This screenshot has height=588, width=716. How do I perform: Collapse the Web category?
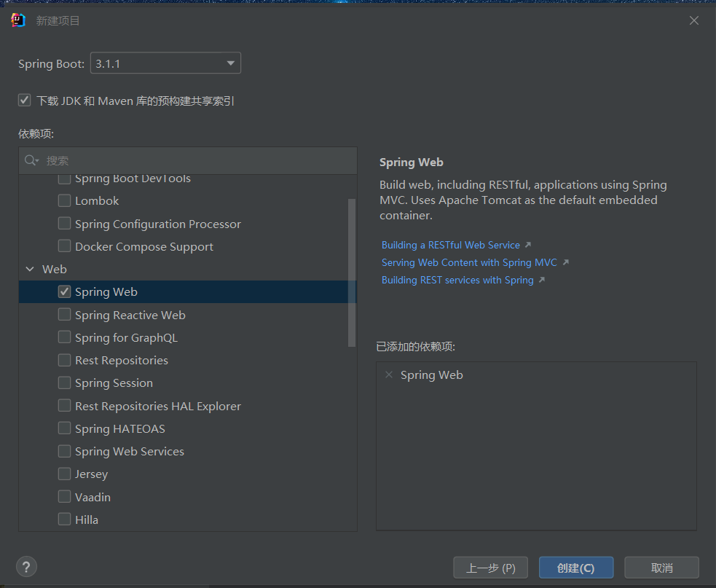coord(30,269)
